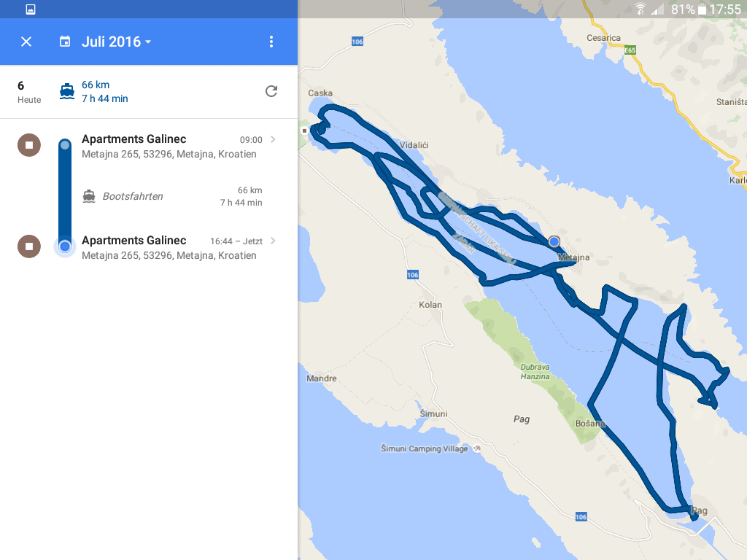Expand the Juli 2016 month dropdown
Screen dimensions: 747x560
click(117, 42)
